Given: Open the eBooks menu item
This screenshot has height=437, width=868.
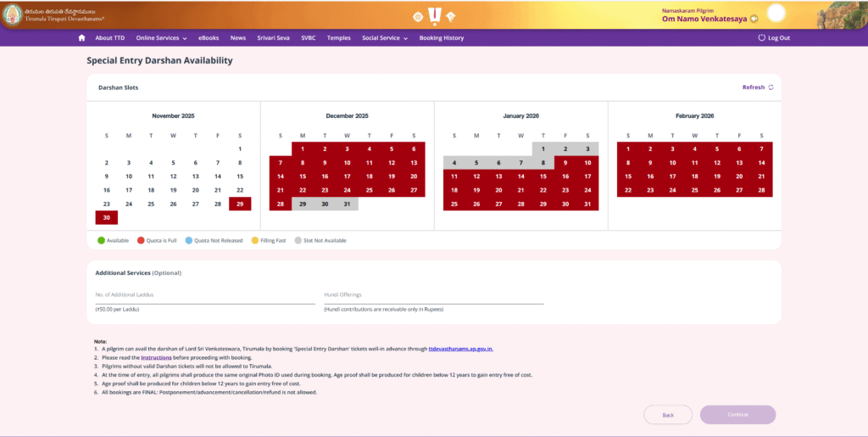Looking at the screenshot, I should (209, 37).
